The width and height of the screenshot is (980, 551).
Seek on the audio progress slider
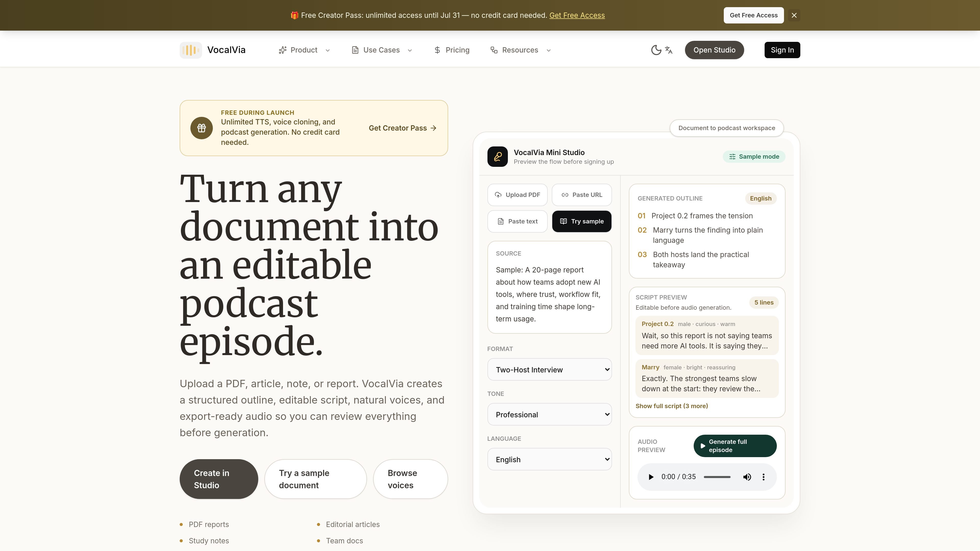[x=717, y=477]
